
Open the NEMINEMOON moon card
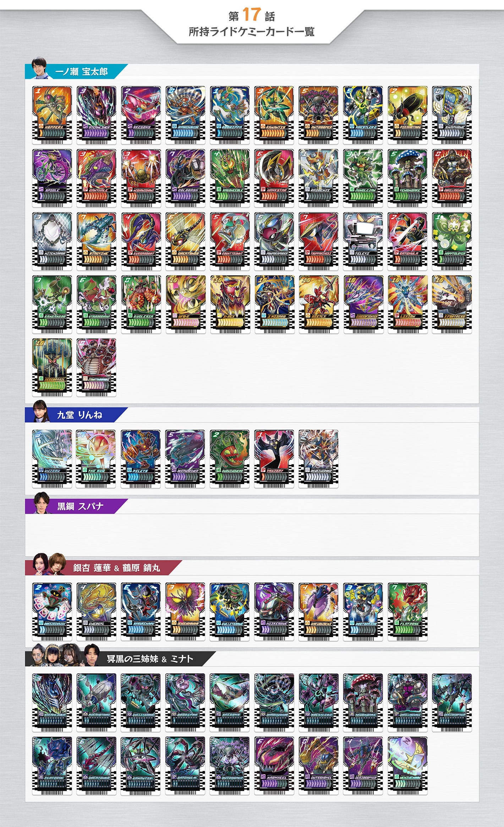point(407,766)
